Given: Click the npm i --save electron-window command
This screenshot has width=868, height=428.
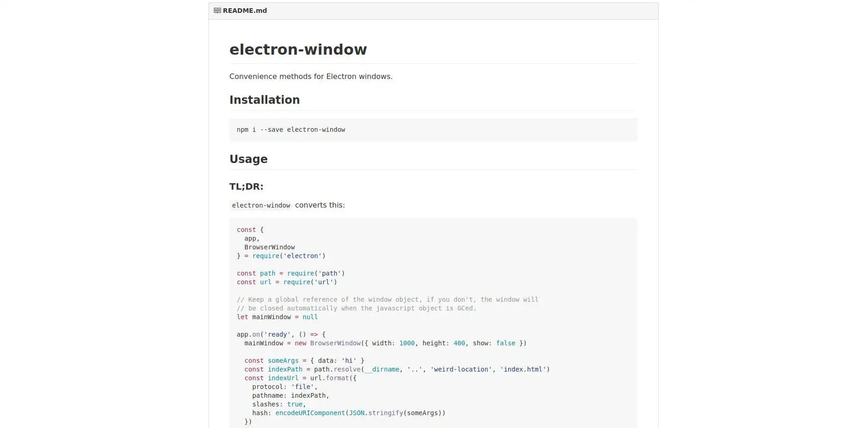Looking at the screenshot, I should click(291, 130).
